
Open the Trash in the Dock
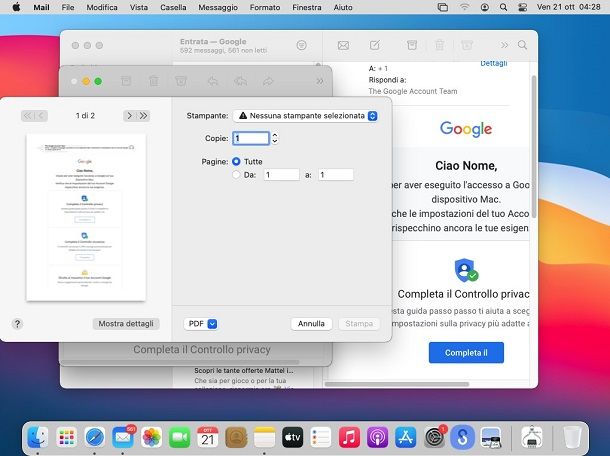572,437
